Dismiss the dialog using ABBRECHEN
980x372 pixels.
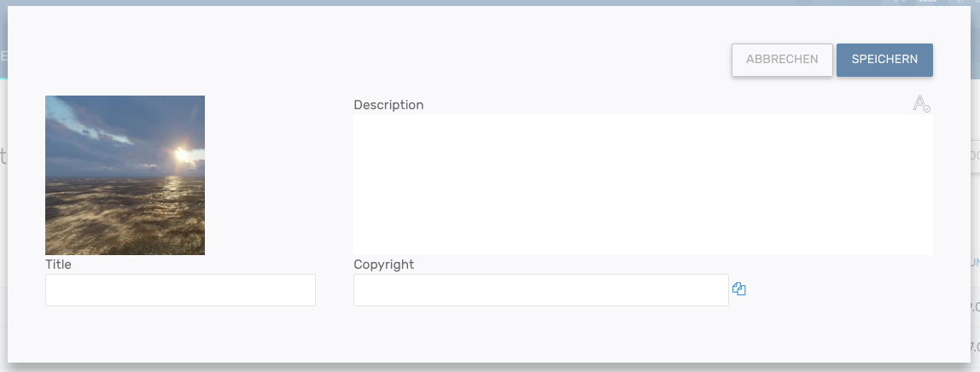coord(782,60)
